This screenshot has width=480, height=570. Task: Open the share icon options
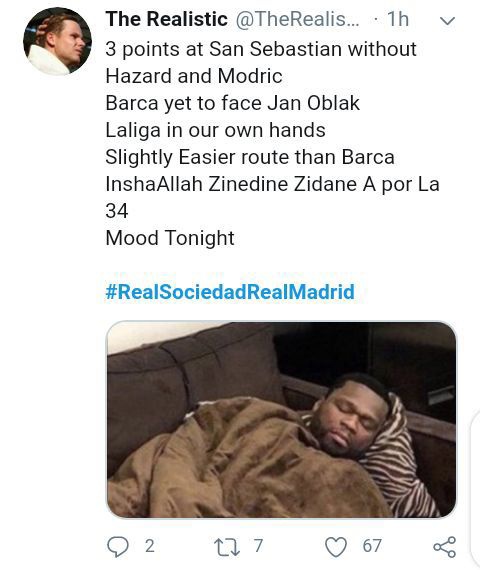tap(444, 547)
